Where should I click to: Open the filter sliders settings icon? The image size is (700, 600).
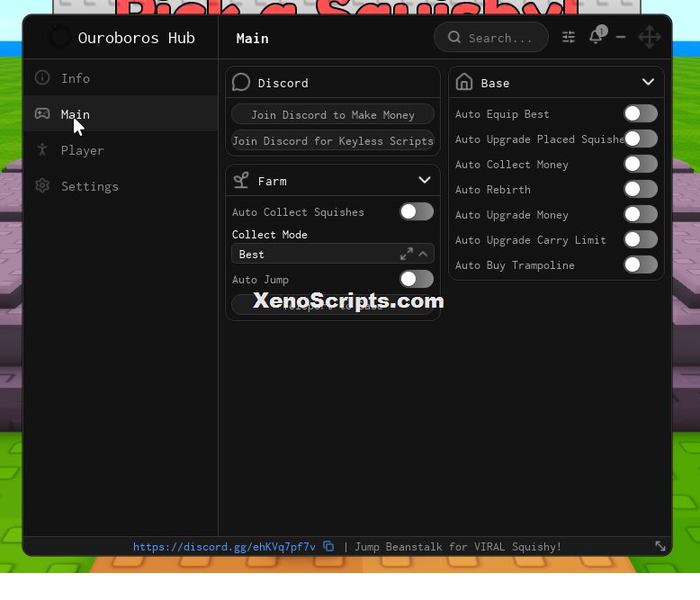(x=569, y=37)
